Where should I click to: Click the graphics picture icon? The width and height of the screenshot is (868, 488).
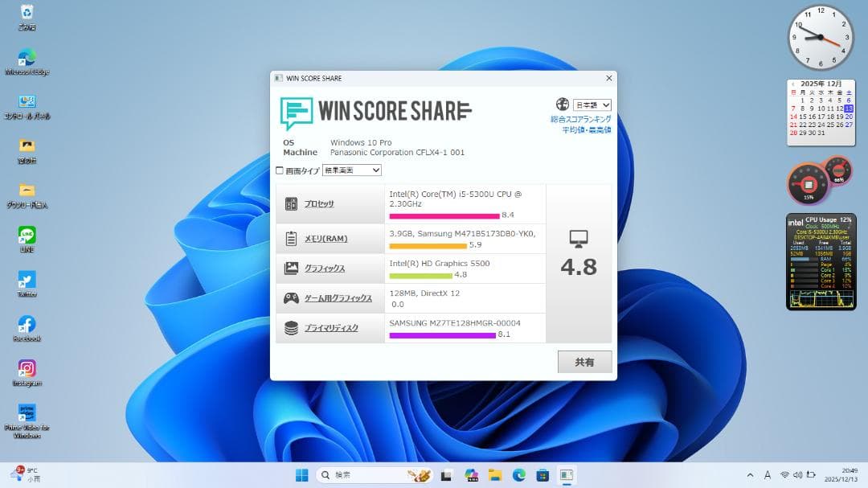point(291,269)
